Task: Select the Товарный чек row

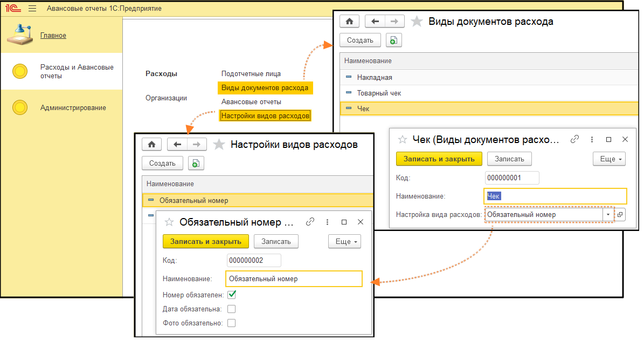Action: pyautogui.click(x=489, y=93)
